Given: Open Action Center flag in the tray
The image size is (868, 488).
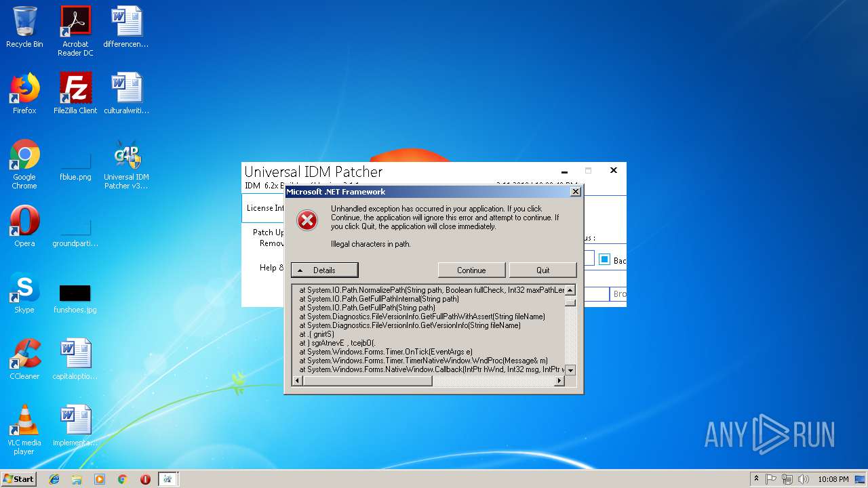Looking at the screenshot, I should pyautogui.click(x=771, y=479).
